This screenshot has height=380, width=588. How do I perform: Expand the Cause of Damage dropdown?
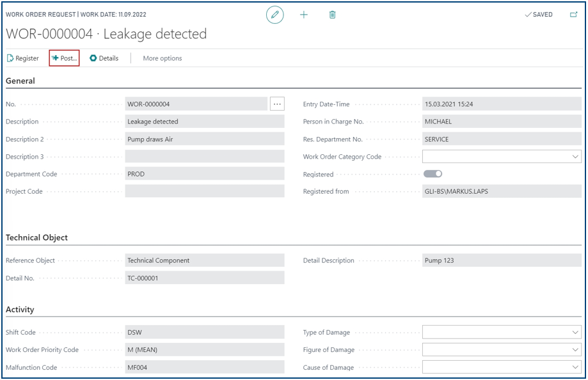[575, 367]
